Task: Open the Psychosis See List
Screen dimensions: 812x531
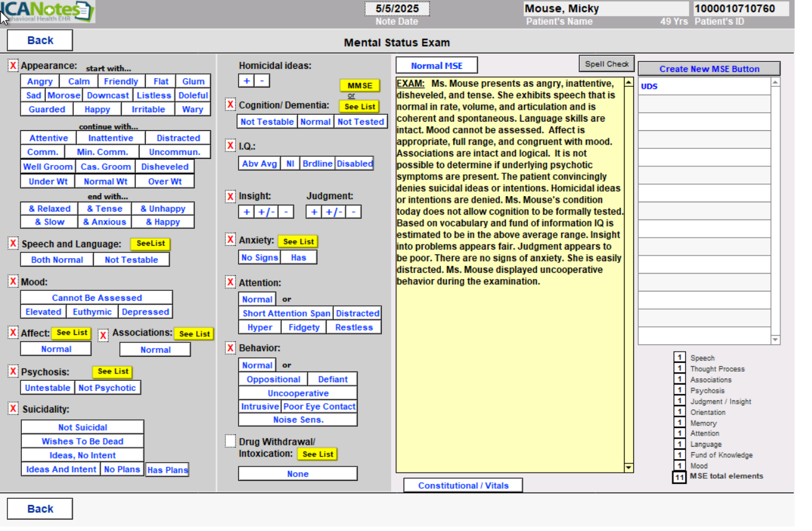Action: pyautogui.click(x=113, y=372)
